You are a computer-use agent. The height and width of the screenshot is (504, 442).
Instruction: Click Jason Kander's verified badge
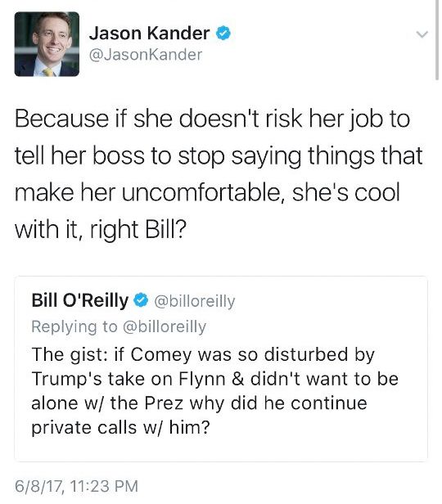click(x=223, y=33)
